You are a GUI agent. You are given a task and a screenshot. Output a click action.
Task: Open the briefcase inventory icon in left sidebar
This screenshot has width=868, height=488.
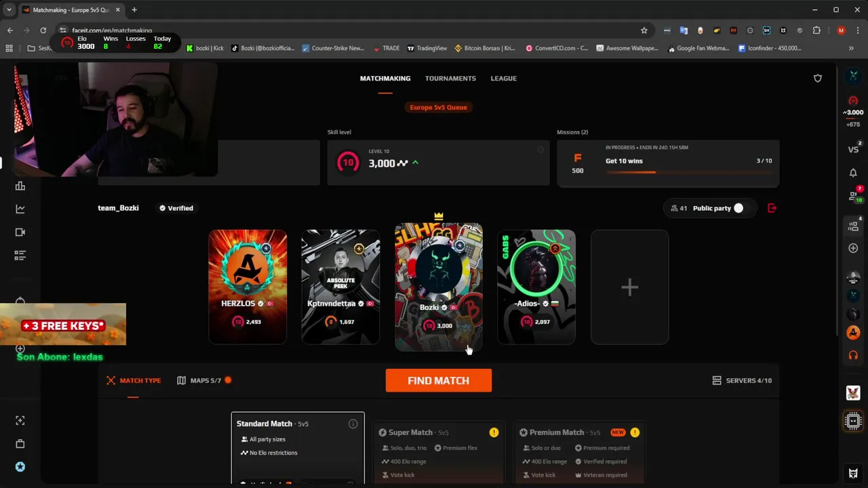click(20, 444)
